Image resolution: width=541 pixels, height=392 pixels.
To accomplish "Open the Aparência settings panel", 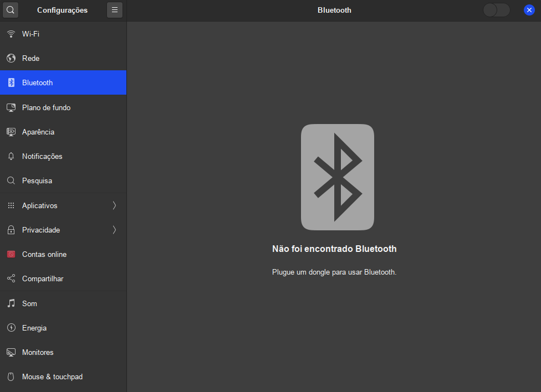I will pyautogui.click(x=38, y=132).
